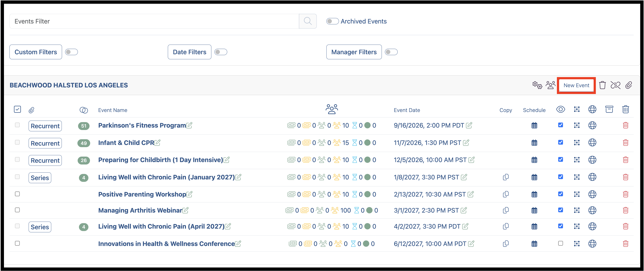Toggle the Archived Events switch
Image resolution: width=644 pixels, height=271 pixels.
(332, 21)
